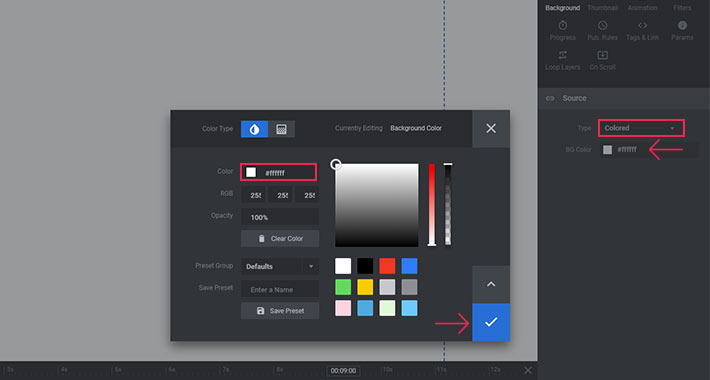Open the Type Colored dropdown
The image size is (710, 380).
[641, 128]
